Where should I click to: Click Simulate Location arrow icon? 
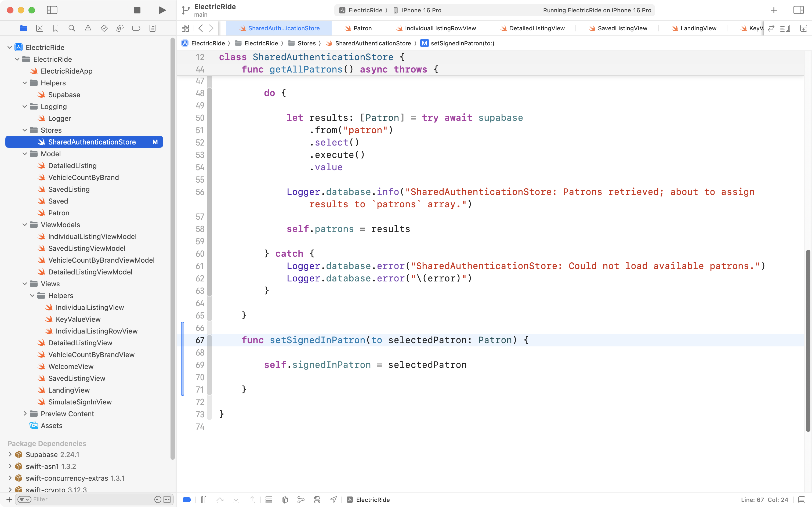point(333,500)
